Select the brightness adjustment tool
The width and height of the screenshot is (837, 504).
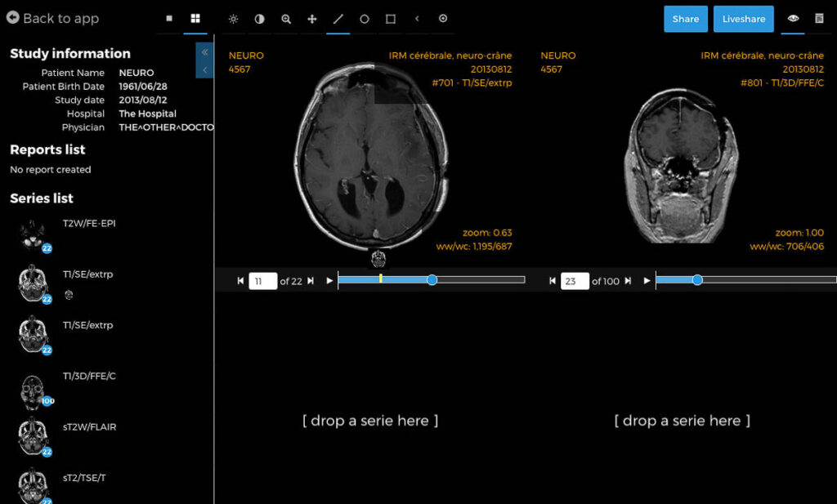[234, 18]
